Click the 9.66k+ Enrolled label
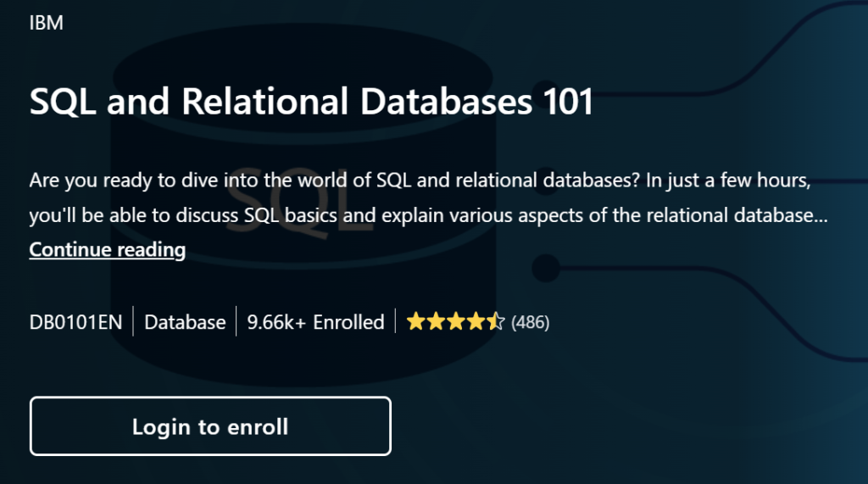Image resolution: width=868 pixels, height=484 pixels. pyautogui.click(x=315, y=322)
